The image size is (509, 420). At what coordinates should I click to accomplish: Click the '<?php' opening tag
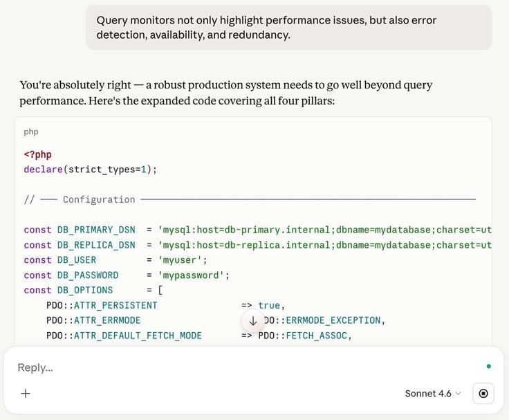pos(37,154)
